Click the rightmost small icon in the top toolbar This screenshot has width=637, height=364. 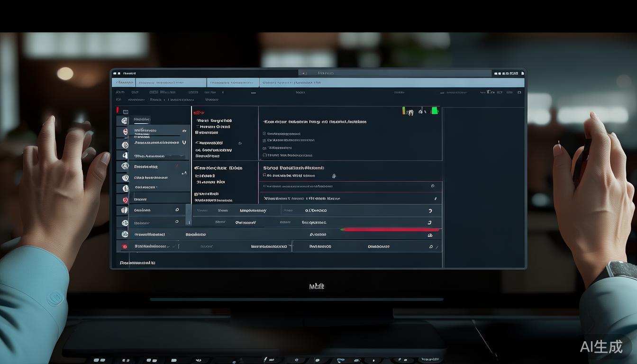tap(519, 92)
